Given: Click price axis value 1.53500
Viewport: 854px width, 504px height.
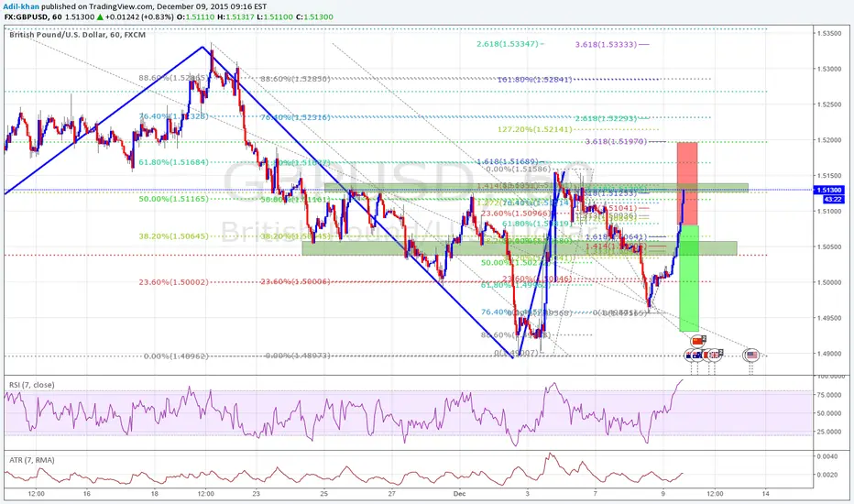Looking at the screenshot, I should pyautogui.click(x=829, y=33).
